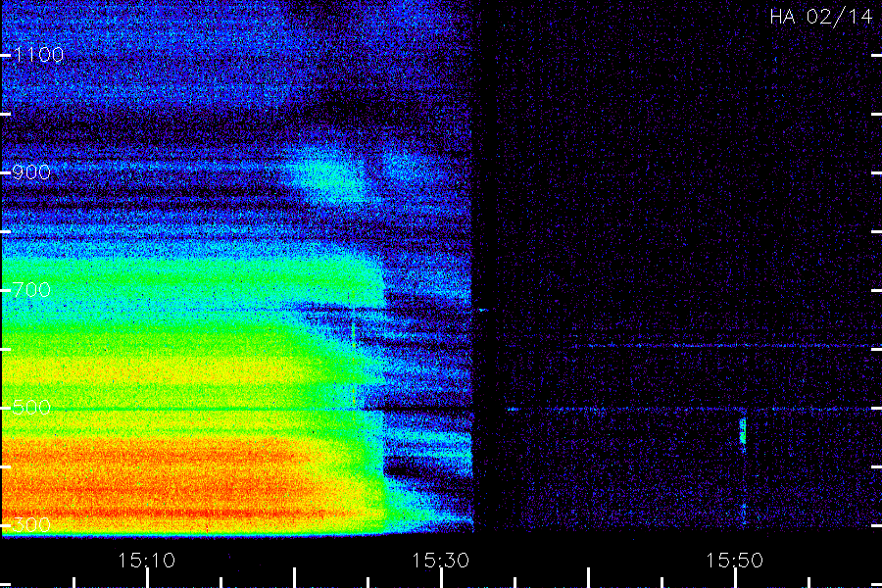Click the HA 02/14 date label
The height and width of the screenshot is (588, 882).
pos(820,17)
